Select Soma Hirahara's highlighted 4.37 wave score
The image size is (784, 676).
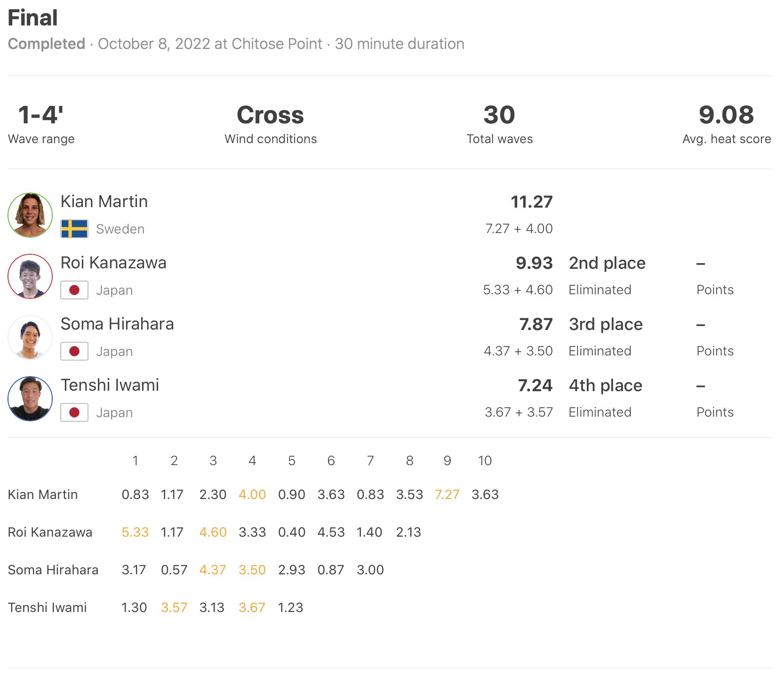pyautogui.click(x=213, y=570)
